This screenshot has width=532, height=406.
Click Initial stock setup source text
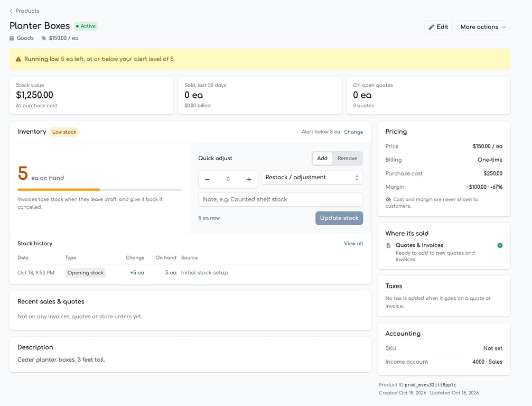coord(204,273)
